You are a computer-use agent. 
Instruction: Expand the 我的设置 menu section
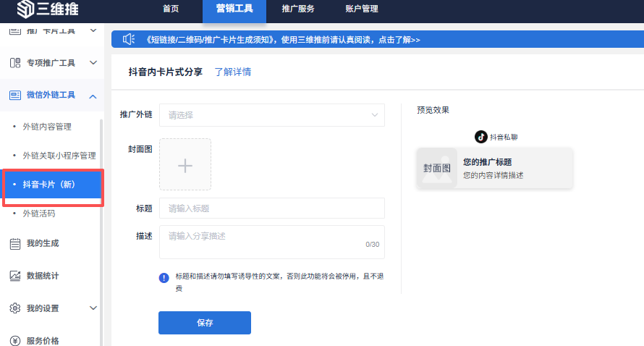93,308
